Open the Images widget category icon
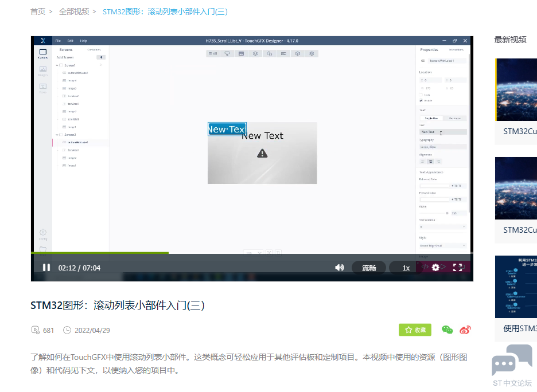Screen dimensions: 537x392 click(x=241, y=53)
